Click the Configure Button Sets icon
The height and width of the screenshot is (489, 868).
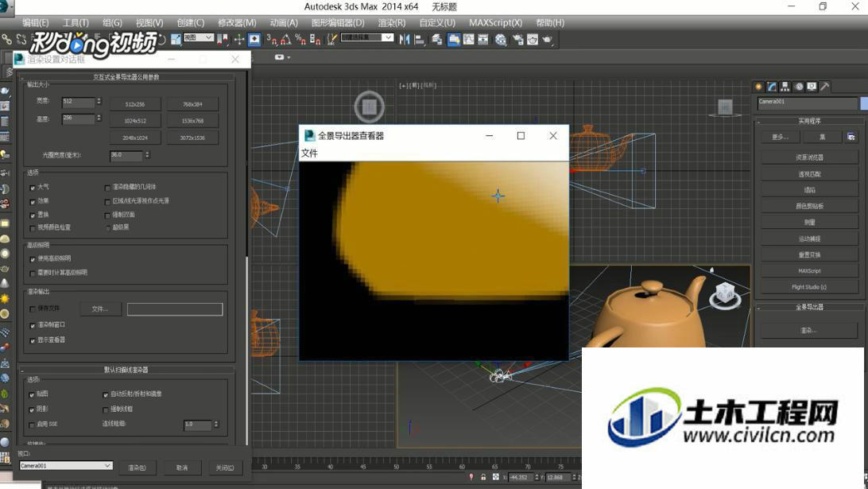pyautogui.click(x=851, y=136)
